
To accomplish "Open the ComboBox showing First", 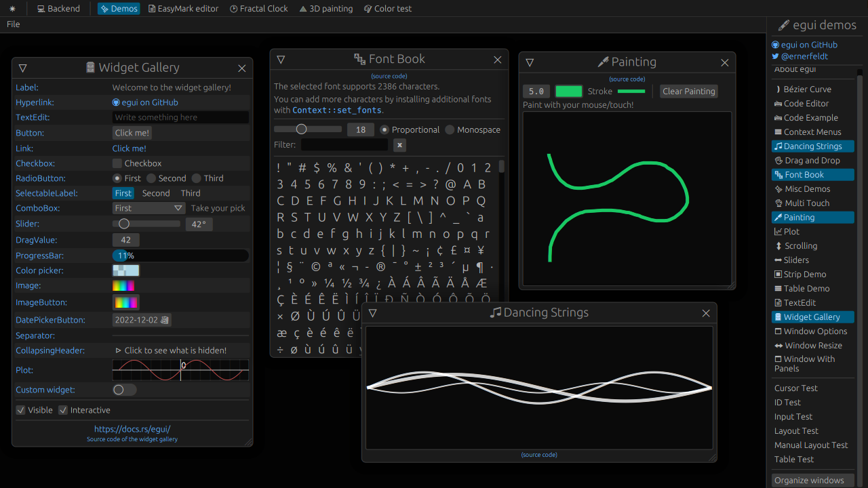I will [149, 208].
